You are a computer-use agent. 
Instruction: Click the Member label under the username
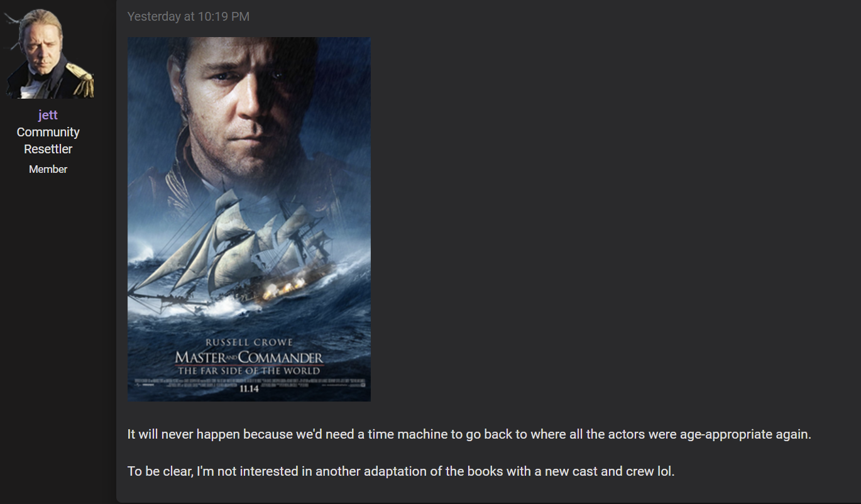48,169
